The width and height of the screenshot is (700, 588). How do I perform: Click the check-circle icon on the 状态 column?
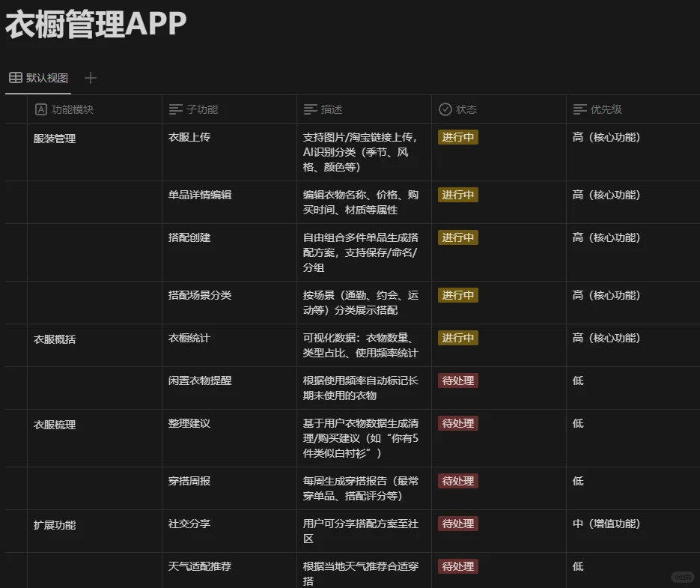tap(445, 109)
